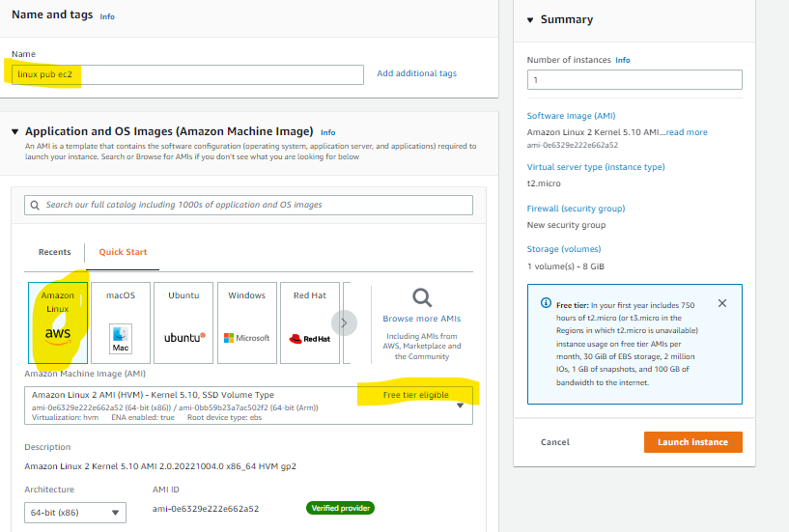Viewport: 789px width, 532px height.
Task: Click the instance Name input field
Action: click(x=187, y=74)
